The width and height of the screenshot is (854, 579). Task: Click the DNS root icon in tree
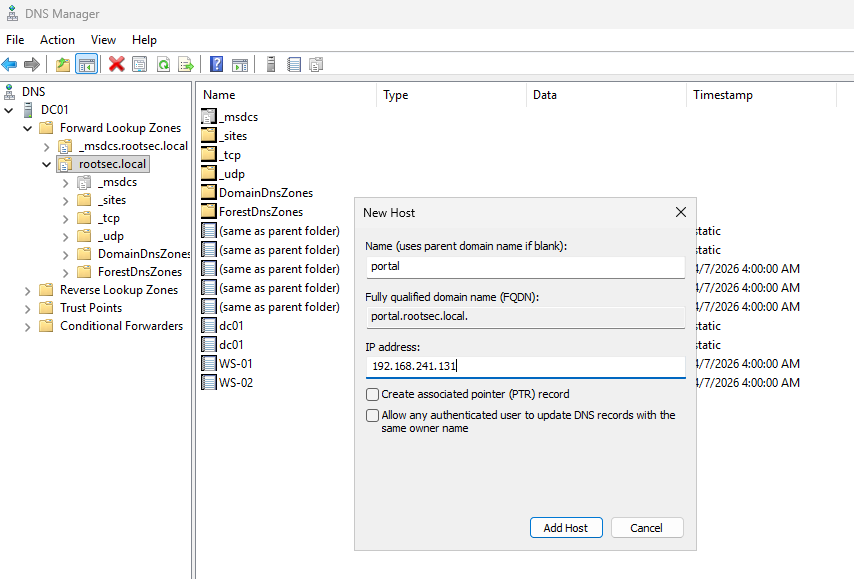click(x=9, y=92)
